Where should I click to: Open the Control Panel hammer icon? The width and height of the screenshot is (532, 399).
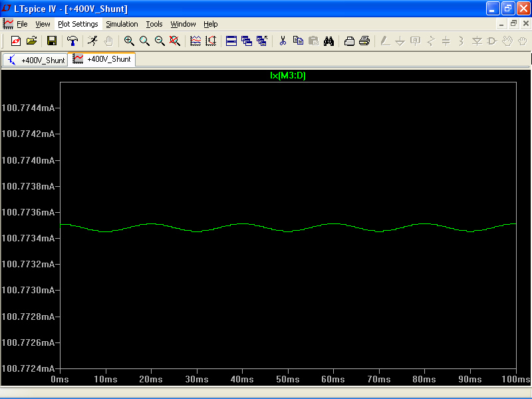72,41
